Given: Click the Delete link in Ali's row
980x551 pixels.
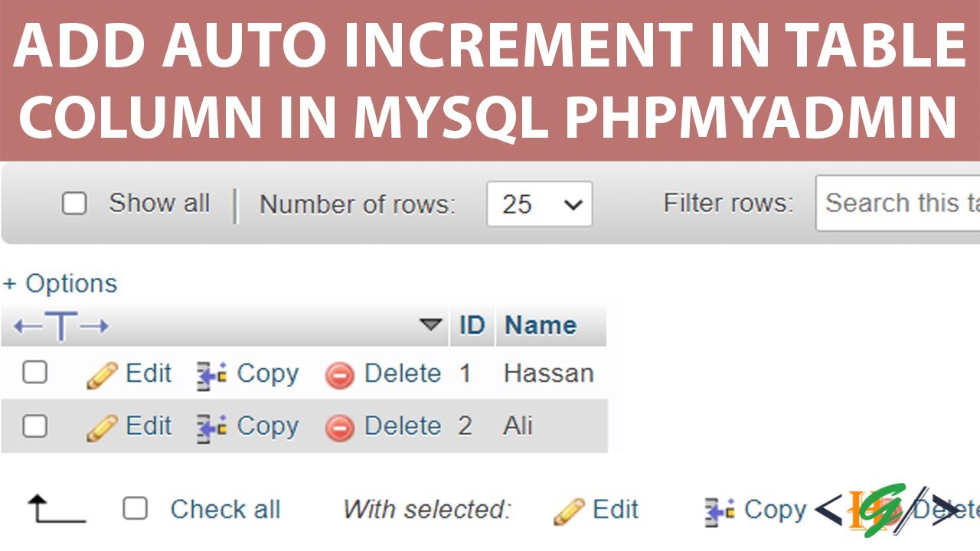Looking at the screenshot, I should click(x=403, y=426).
